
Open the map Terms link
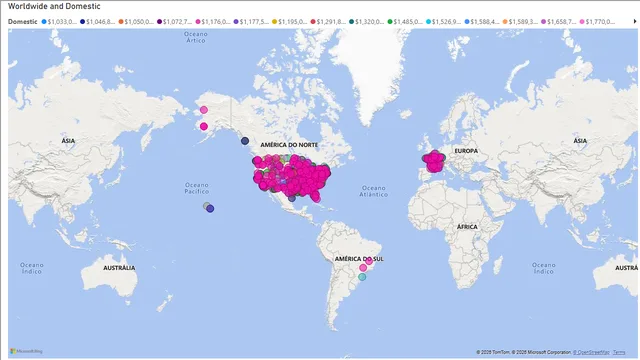619,352
